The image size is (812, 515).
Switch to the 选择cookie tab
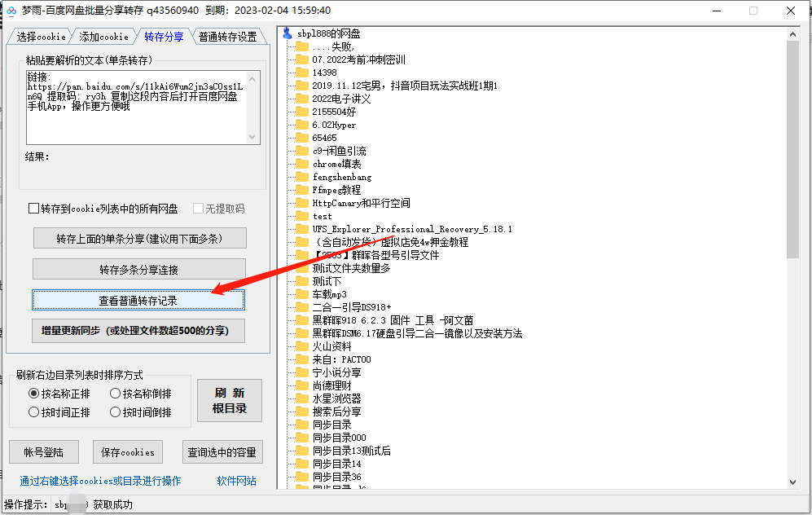click(42, 36)
